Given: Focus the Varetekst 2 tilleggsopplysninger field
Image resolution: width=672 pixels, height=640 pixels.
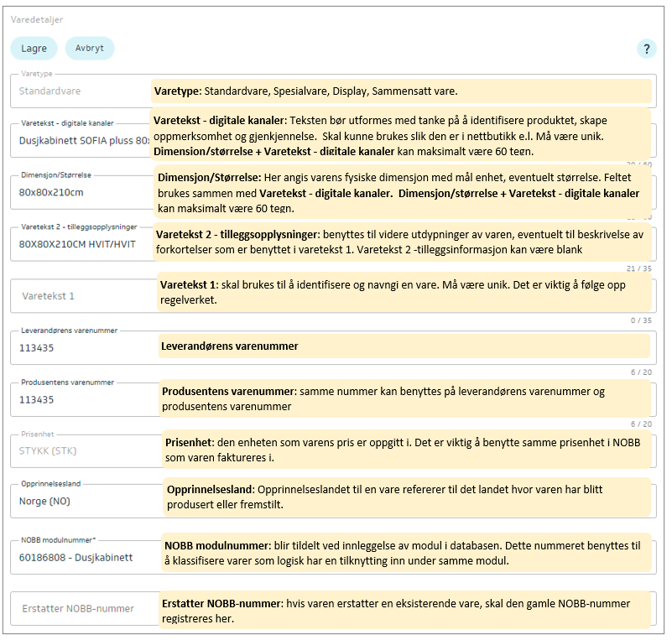Looking at the screenshot, I should [x=80, y=244].
